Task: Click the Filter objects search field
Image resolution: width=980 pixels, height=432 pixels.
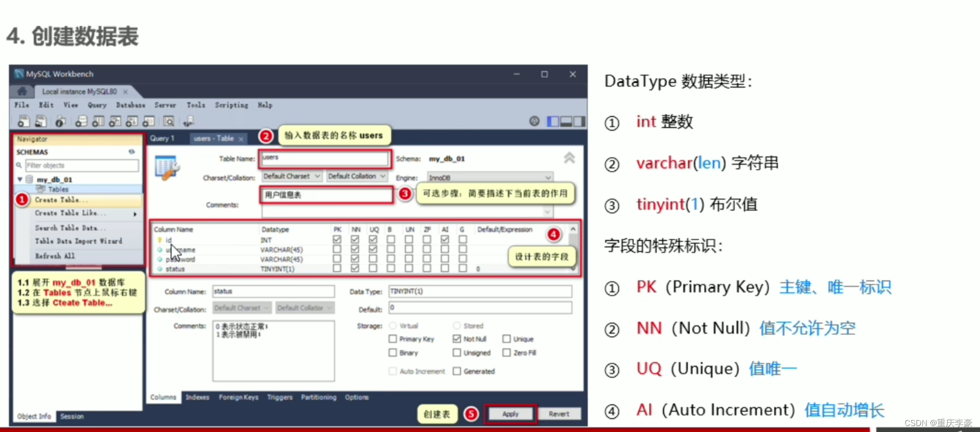Action: (82, 165)
